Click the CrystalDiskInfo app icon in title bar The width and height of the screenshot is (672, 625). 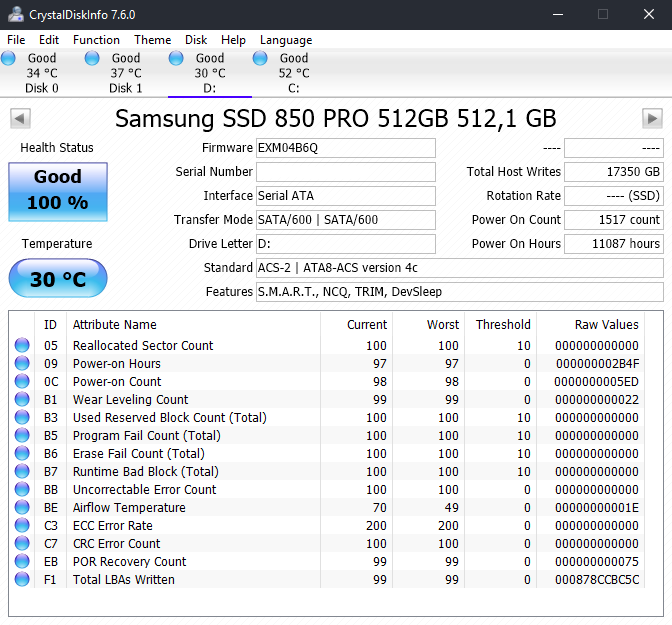pyautogui.click(x=16, y=15)
